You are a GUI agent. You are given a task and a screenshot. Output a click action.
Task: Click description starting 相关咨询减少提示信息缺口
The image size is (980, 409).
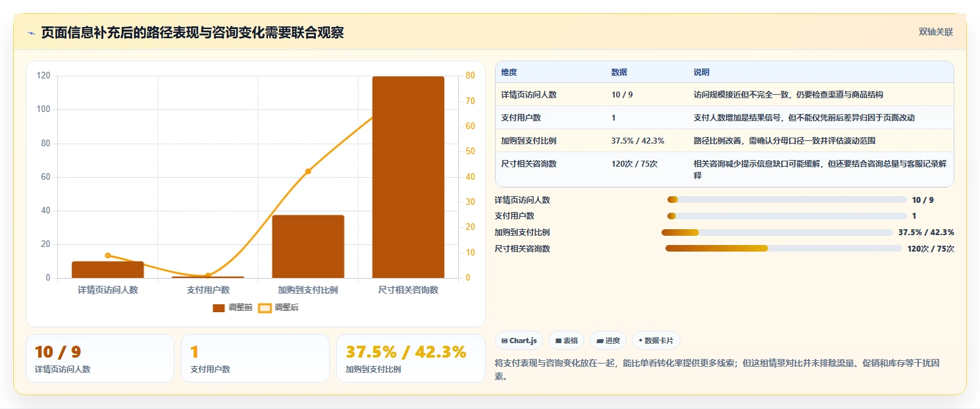click(x=820, y=170)
